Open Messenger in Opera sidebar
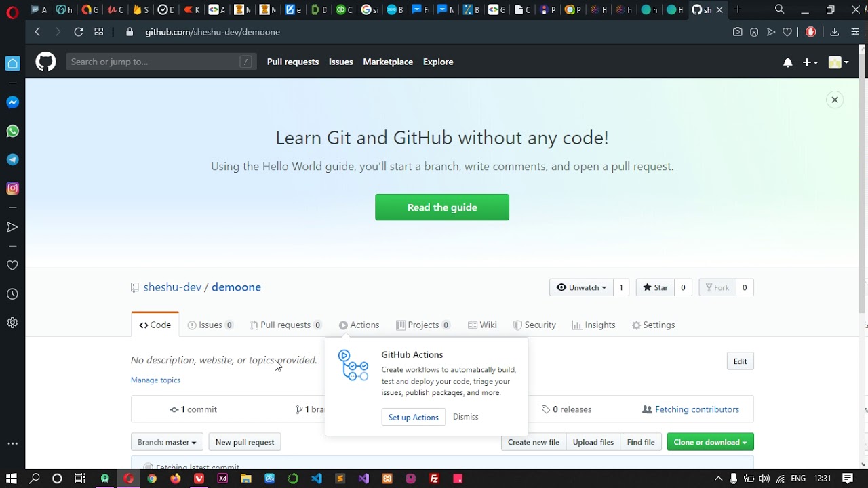 click(x=12, y=102)
